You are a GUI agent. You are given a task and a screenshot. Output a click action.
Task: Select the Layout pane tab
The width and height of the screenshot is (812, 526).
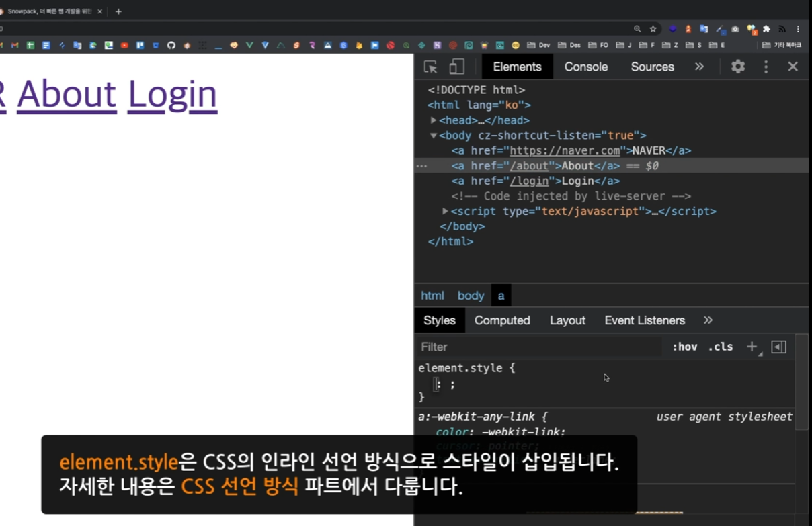pos(567,320)
